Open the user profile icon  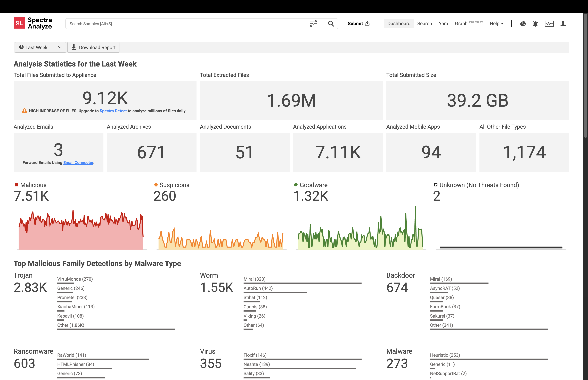pos(563,24)
